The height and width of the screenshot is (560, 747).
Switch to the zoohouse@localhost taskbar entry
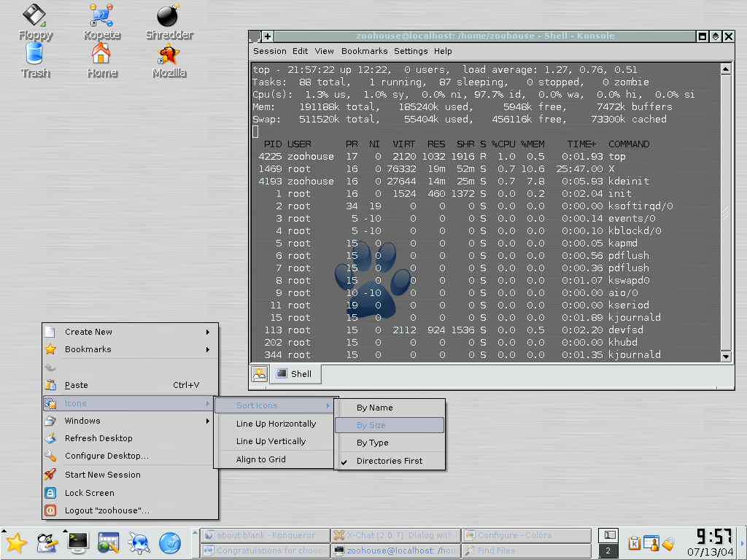point(396,551)
